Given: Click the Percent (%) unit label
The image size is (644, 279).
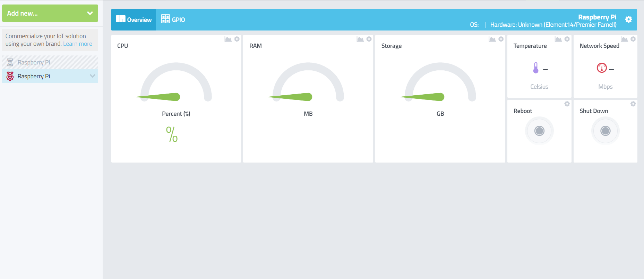Looking at the screenshot, I should [x=176, y=114].
